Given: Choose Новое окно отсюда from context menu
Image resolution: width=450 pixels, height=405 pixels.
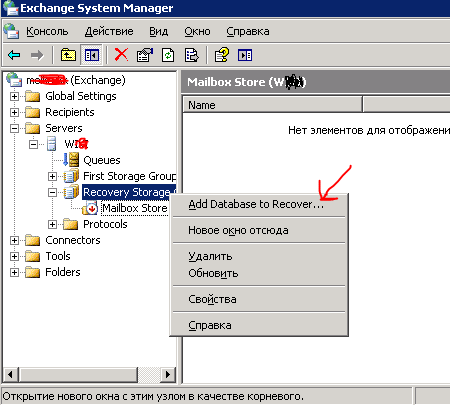Looking at the screenshot, I should [259, 230].
